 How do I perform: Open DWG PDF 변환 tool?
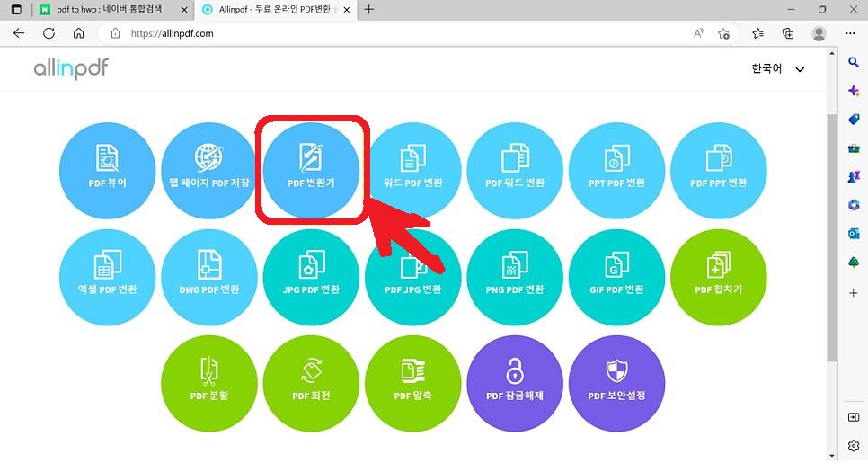point(209,277)
